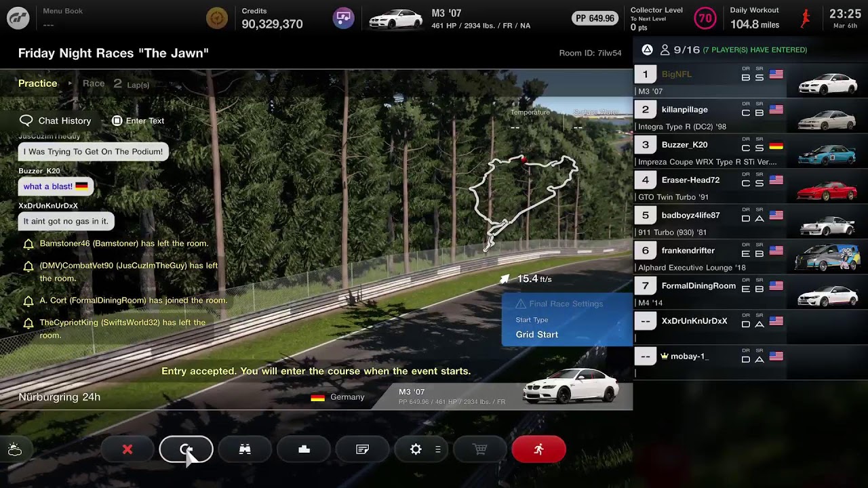Click the Nürburgring track map
Image resolution: width=868 pixels, height=488 pixels.
click(524, 202)
